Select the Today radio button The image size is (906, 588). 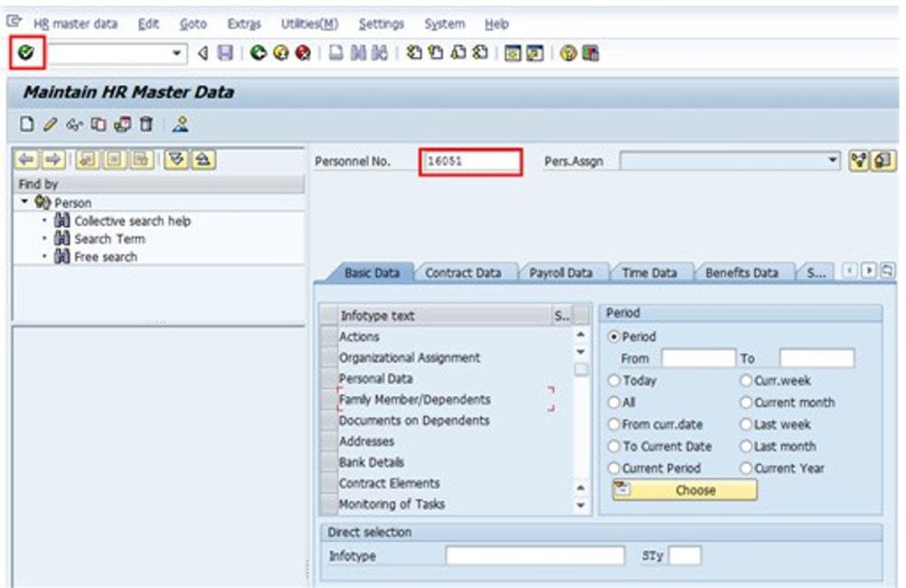click(614, 381)
